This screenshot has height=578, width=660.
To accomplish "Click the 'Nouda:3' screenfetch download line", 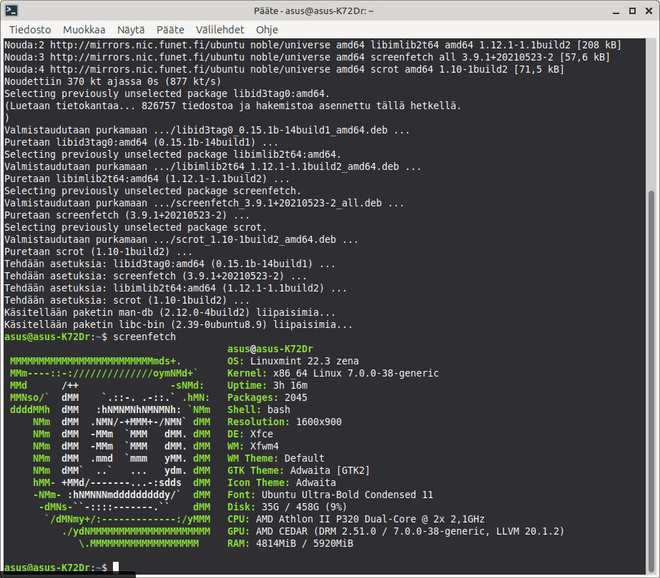I will tap(307, 57).
